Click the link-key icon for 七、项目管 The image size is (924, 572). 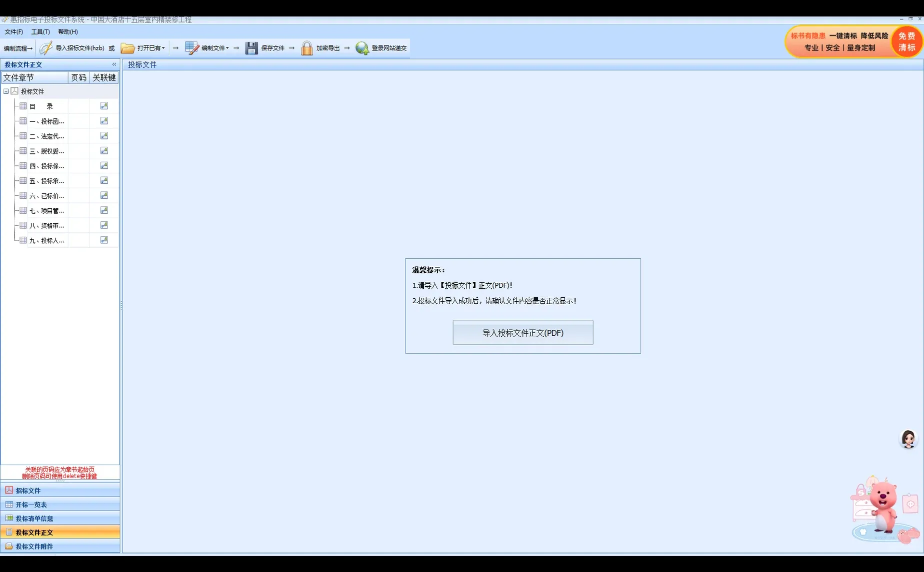[104, 210]
